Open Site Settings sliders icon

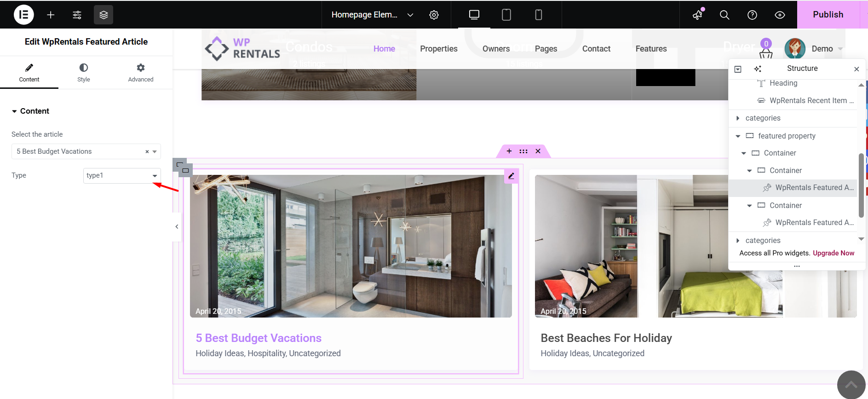tap(77, 15)
